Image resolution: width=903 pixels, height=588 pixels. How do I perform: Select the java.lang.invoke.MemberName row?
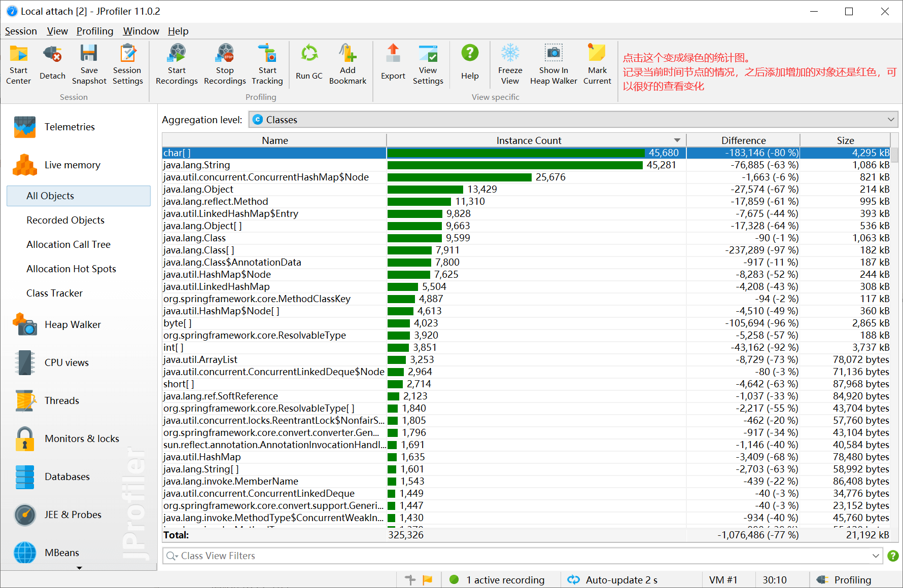pyautogui.click(x=527, y=481)
